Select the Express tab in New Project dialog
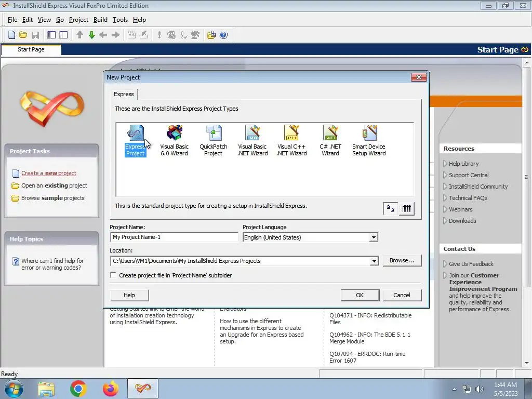The image size is (532, 399). click(x=124, y=94)
